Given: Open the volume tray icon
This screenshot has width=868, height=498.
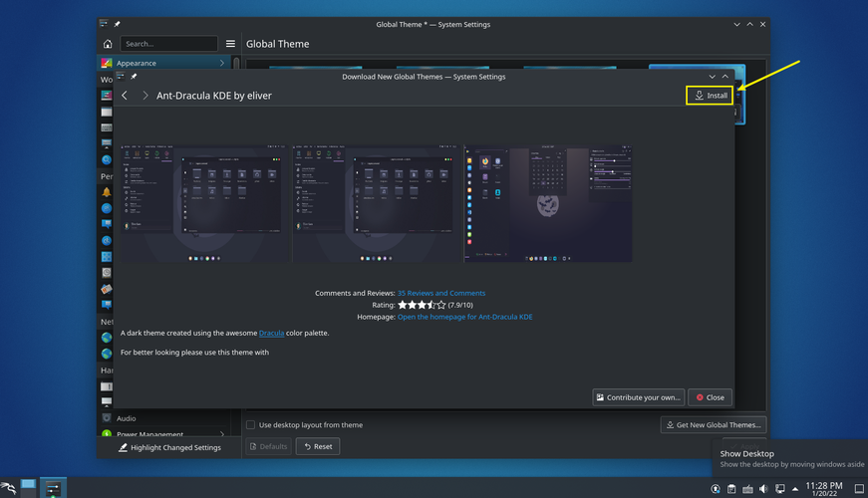Looking at the screenshot, I should 763,489.
